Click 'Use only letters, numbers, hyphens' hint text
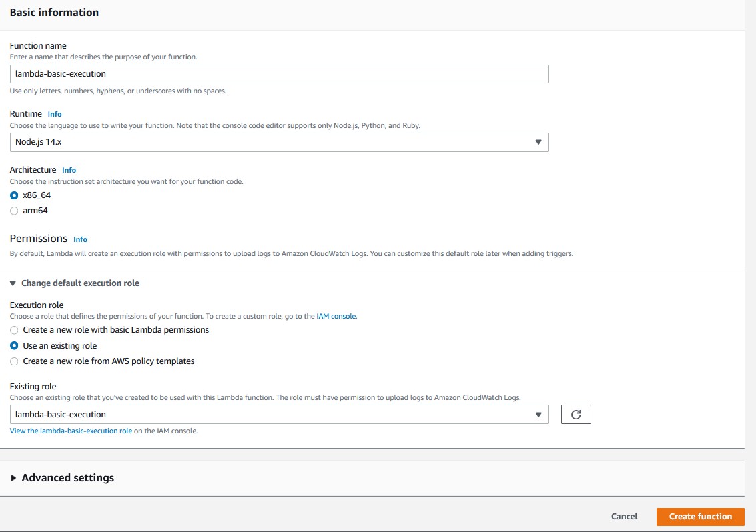Viewport: 756px width, 532px height. 117,91
